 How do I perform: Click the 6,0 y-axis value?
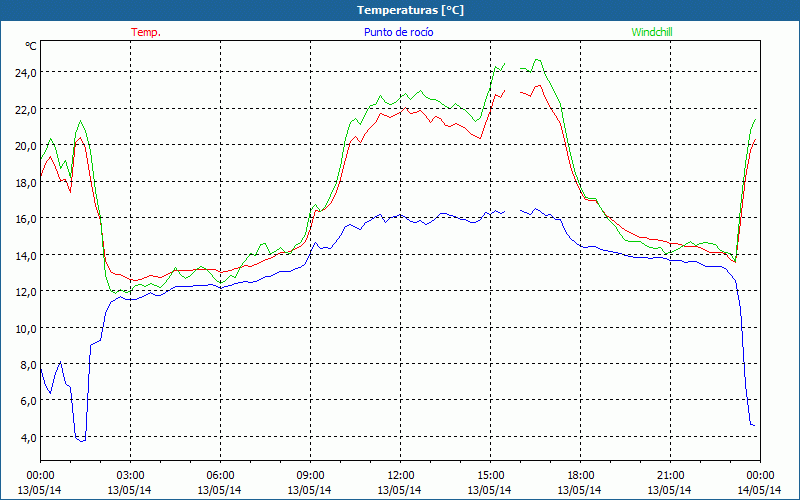28,401
